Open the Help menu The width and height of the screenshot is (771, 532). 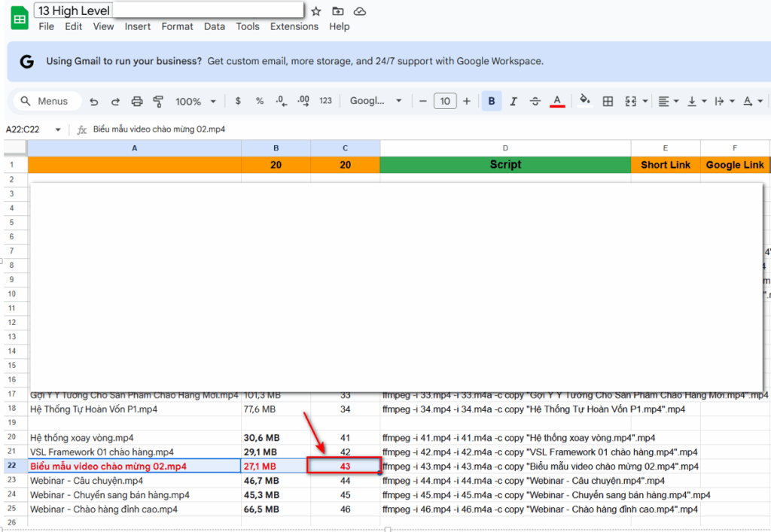pyautogui.click(x=340, y=26)
